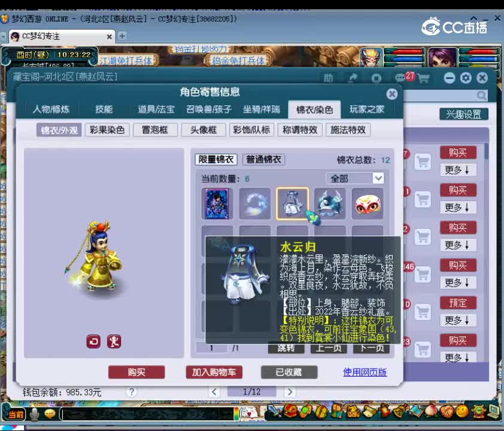Add the first listing to cart
This screenshot has width=504, height=431.
(x=423, y=162)
